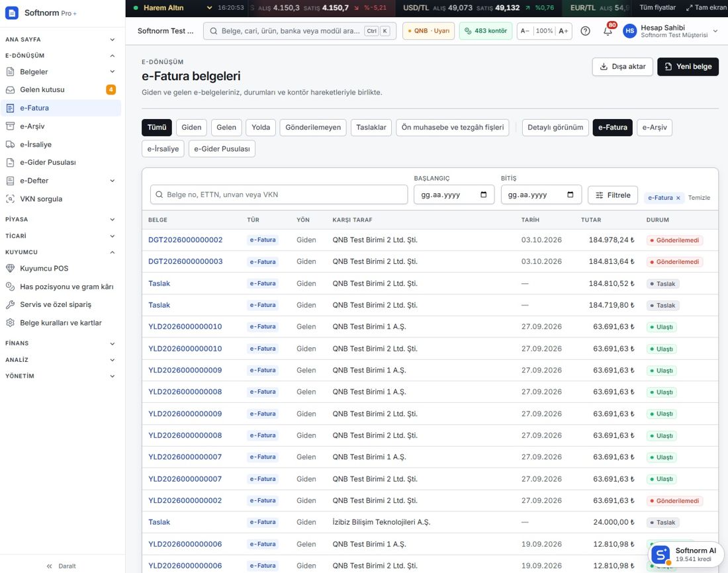
Task: Open the Başlangıç date calendar picker icon
Action: (483, 195)
